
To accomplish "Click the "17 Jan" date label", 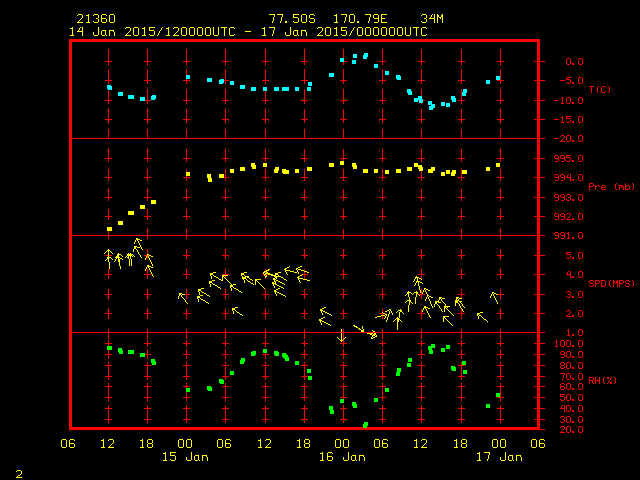I will [499, 457].
